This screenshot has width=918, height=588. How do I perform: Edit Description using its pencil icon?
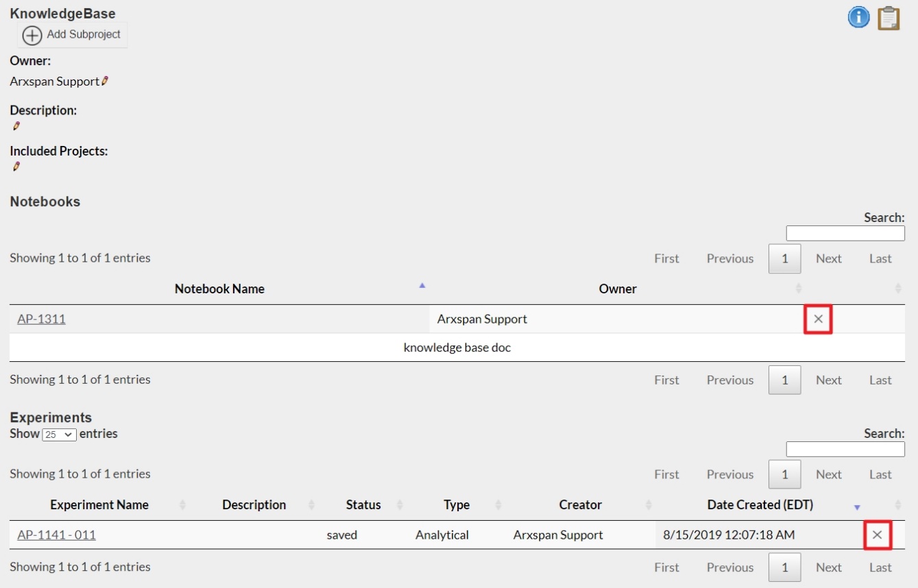click(16, 126)
